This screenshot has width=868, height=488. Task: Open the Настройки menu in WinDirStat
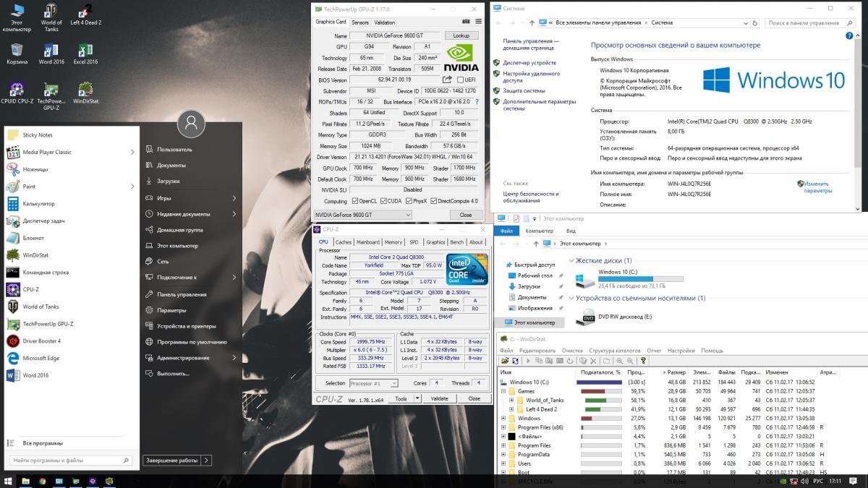click(x=681, y=351)
